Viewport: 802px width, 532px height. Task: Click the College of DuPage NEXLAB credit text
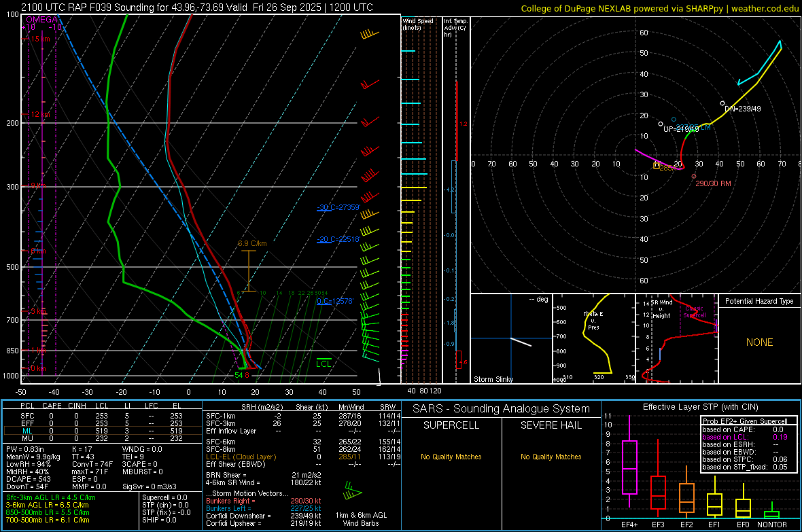[659, 8]
